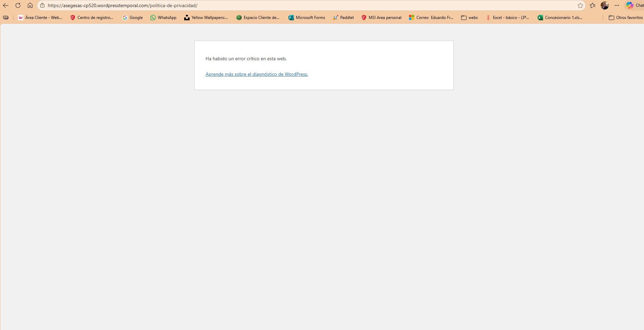
Task: Click the URL address bar
Action: click(305, 5)
